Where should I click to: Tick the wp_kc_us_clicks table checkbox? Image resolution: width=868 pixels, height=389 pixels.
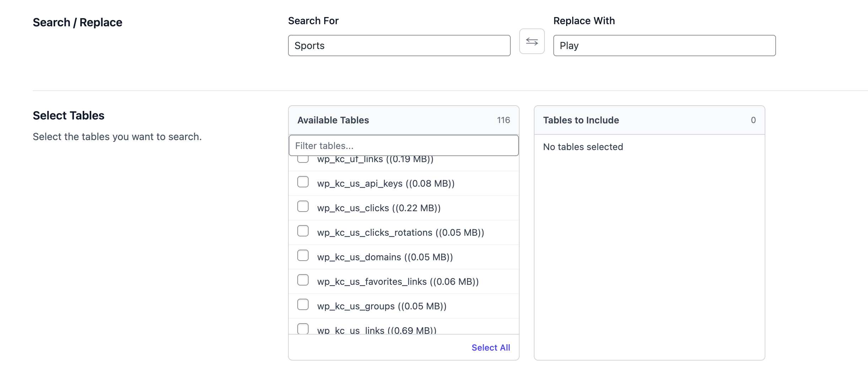(303, 207)
